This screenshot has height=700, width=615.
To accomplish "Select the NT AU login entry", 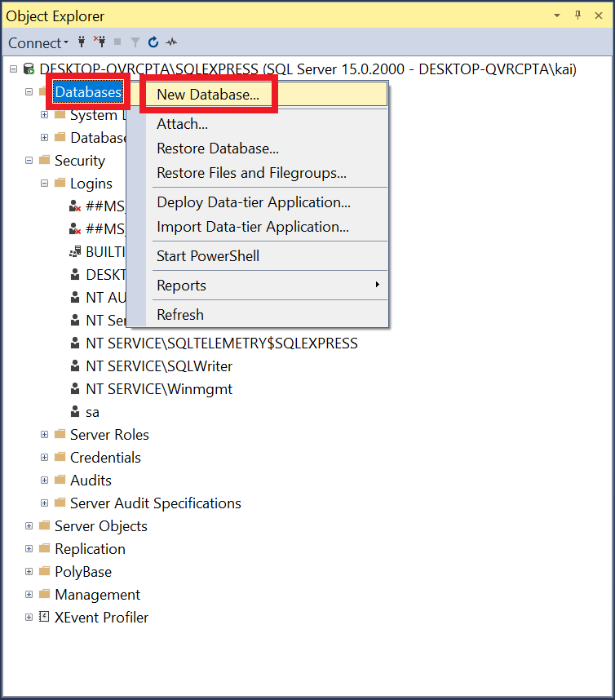I will (106, 297).
